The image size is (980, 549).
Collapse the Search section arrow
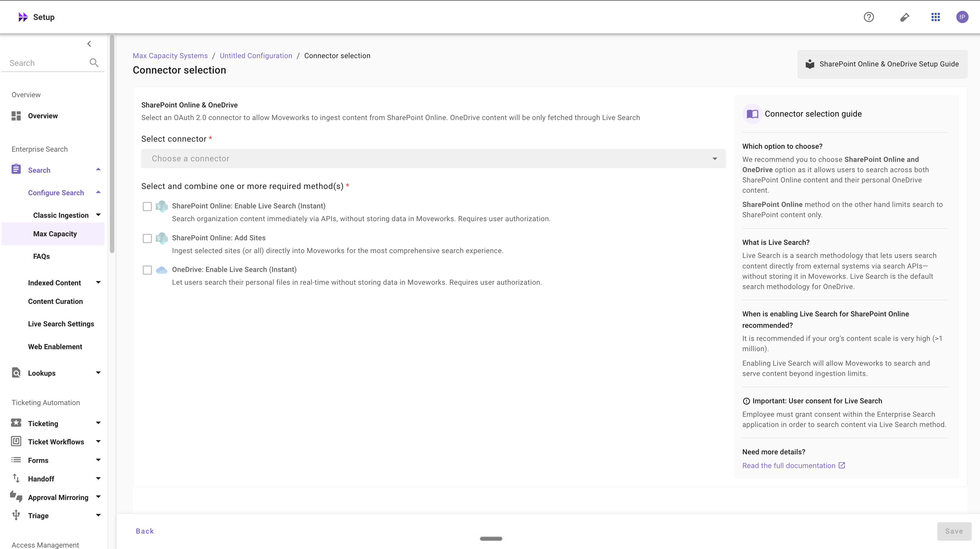98,170
